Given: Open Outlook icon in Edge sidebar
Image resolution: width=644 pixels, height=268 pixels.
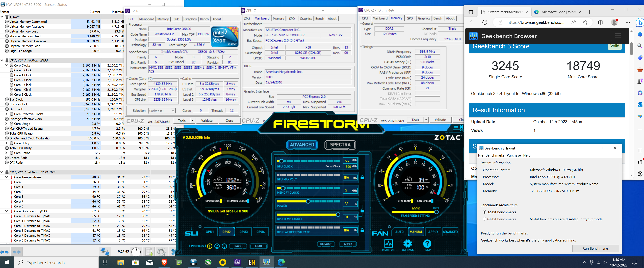Looking at the screenshot, I should (x=640, y=105).
